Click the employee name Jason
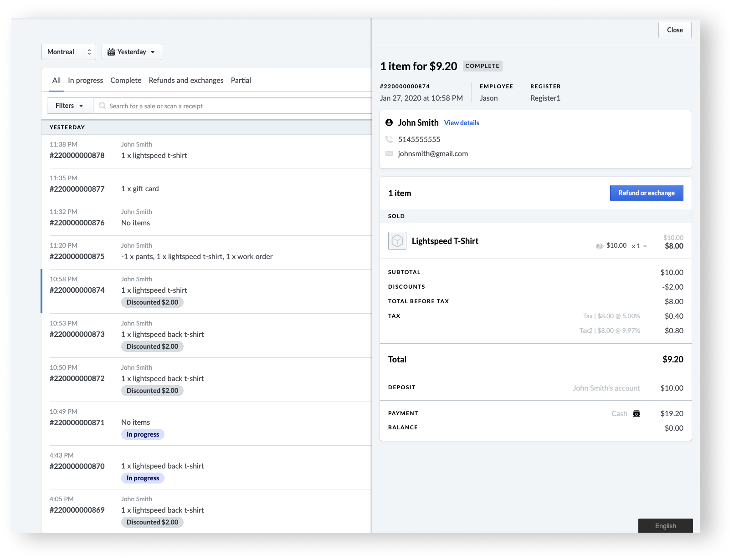734x560 pixels. click(x=488, y=98)
